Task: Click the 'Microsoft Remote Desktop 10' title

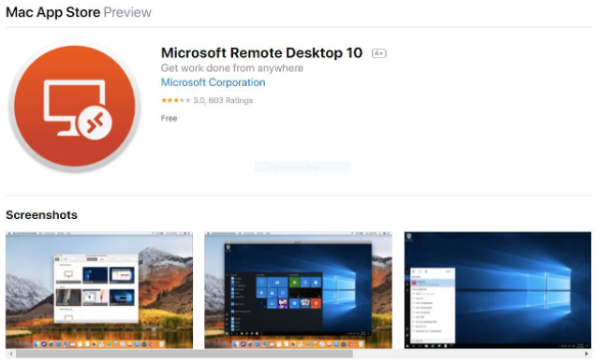Action: 261,52
